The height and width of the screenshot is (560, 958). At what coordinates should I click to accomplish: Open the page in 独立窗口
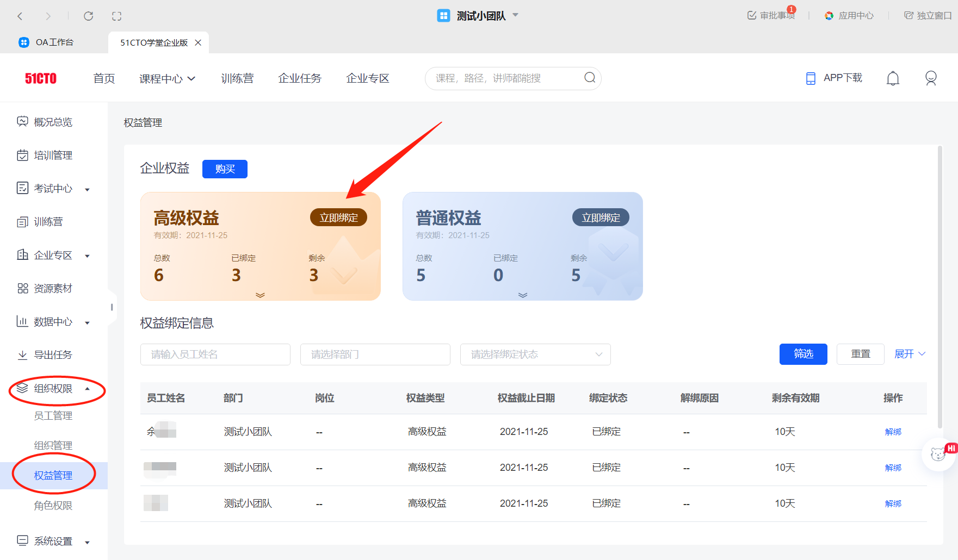928,16
